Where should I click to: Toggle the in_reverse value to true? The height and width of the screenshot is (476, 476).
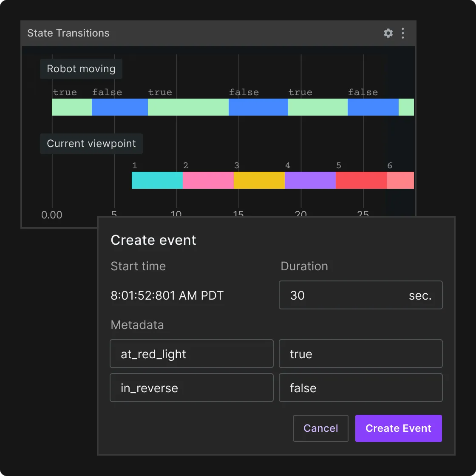point(360,388)
